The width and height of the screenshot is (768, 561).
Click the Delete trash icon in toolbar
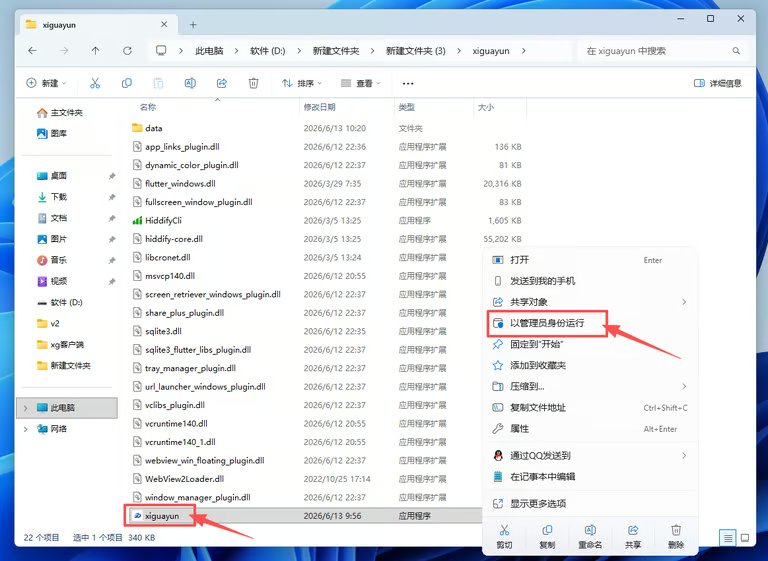253,83
